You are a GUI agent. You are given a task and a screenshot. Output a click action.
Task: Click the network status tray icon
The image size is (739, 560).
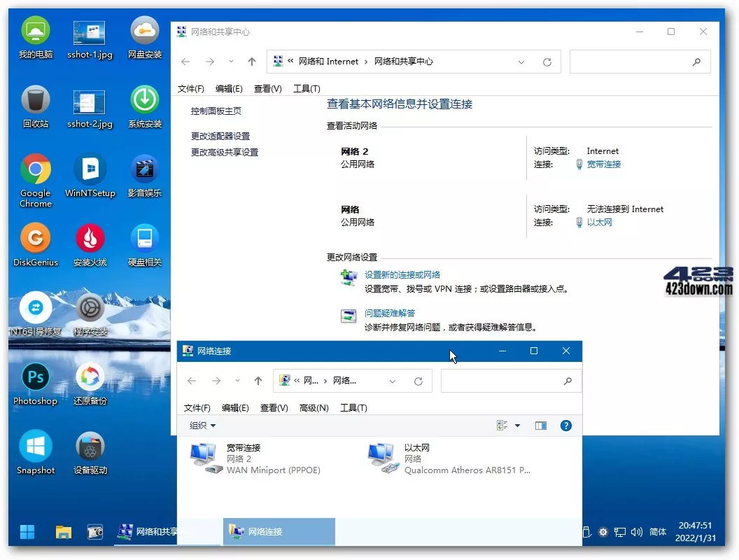pyautogui.click(x=620, y=532)
